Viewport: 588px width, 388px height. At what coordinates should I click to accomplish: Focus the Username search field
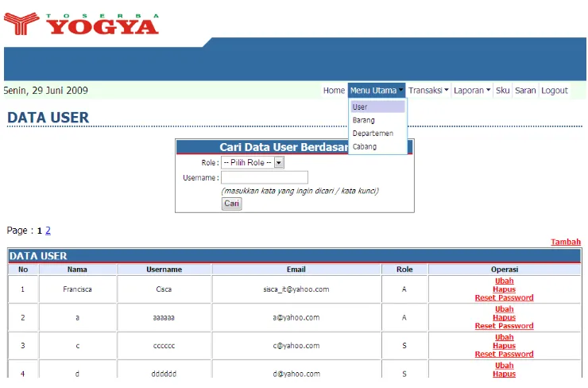point(265,177)
